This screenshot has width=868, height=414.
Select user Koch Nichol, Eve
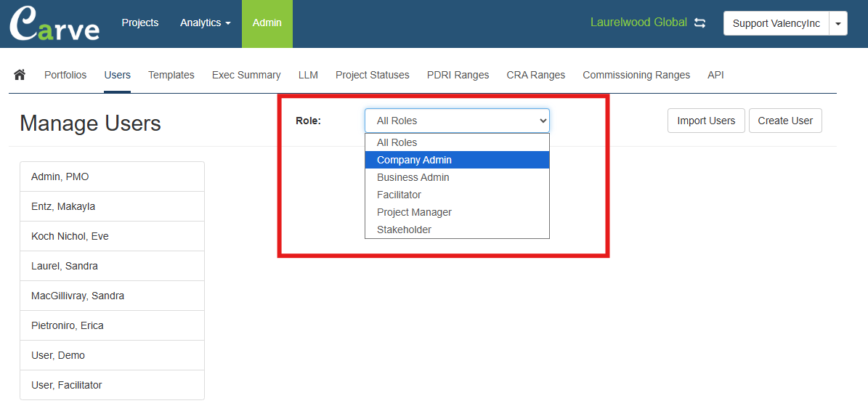coord(113,236)
